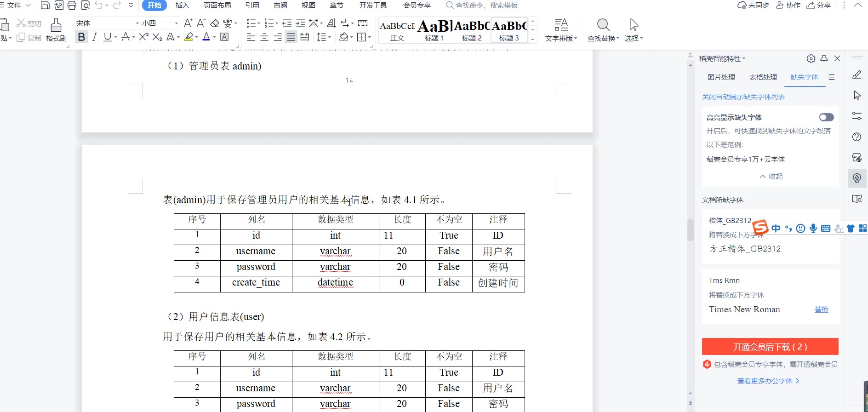This screenshot has height=412, width=868.
Task: Open the underline style dropdown arrow
Action: click(116, 37)
